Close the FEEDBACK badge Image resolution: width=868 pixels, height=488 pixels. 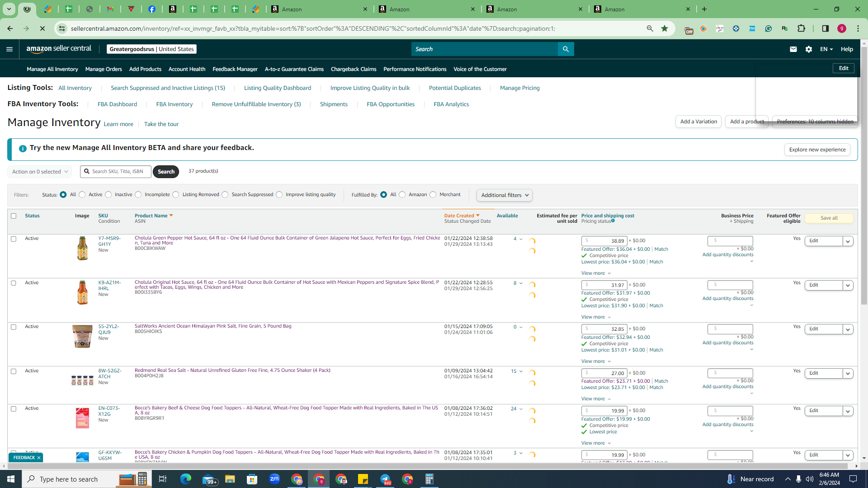[39, 458]
